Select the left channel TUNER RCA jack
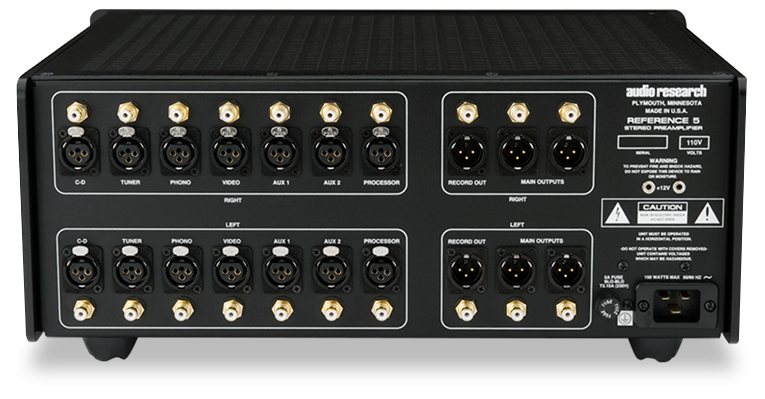The width and height of the screenshot is (765, 399). [133, 310]
